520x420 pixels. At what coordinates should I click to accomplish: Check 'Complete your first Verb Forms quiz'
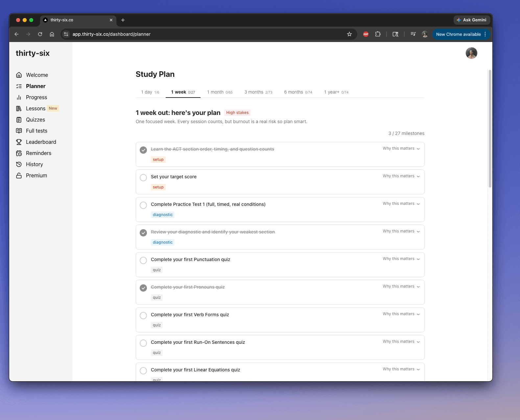click(x=143, y=316)
